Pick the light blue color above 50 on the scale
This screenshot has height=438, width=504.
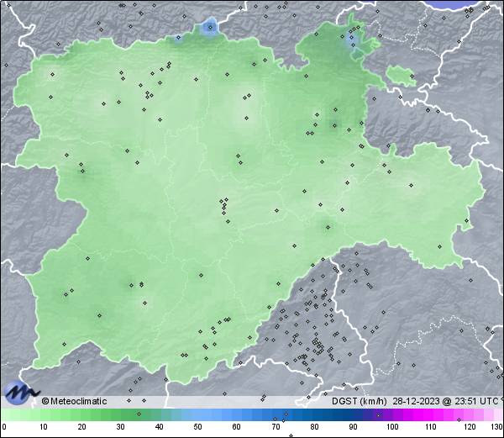197,414
